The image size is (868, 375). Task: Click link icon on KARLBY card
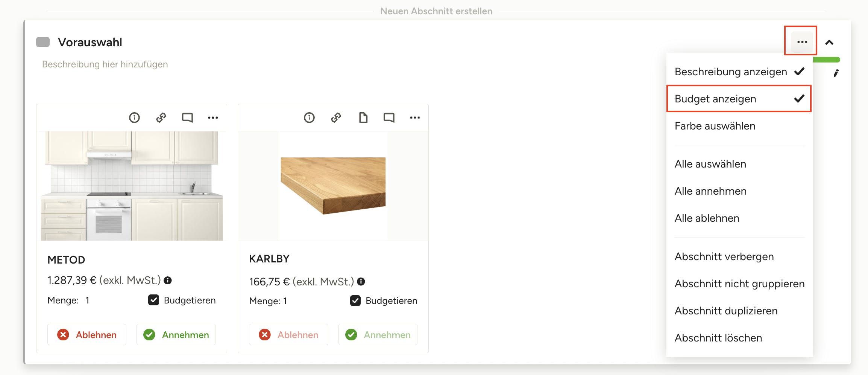pos(336,118)
